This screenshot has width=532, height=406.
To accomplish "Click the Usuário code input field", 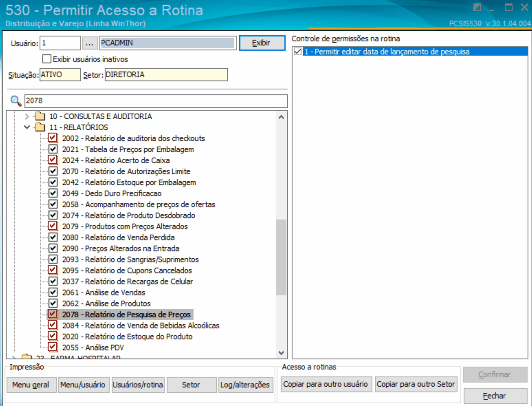I will (60, 43).
